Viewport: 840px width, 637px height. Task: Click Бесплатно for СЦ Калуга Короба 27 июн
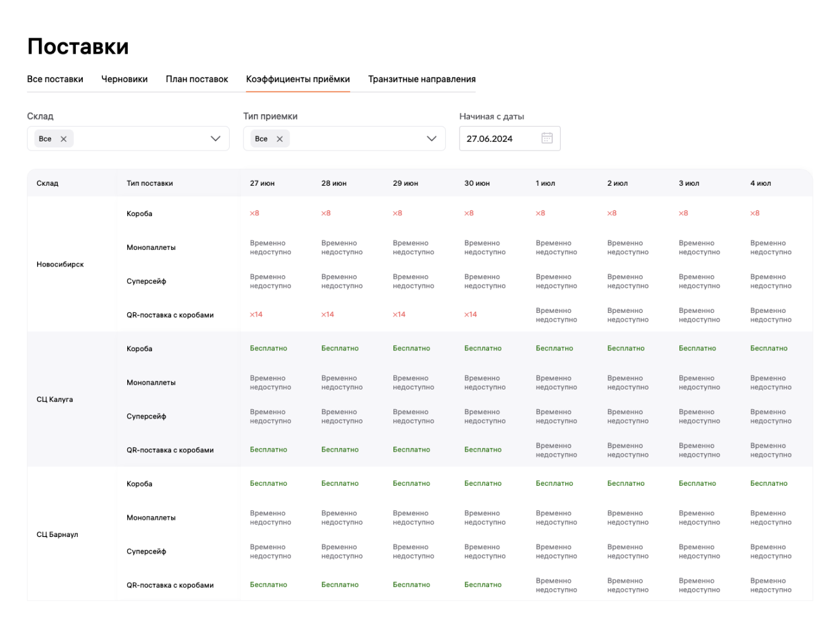click(x=268, y=348)
